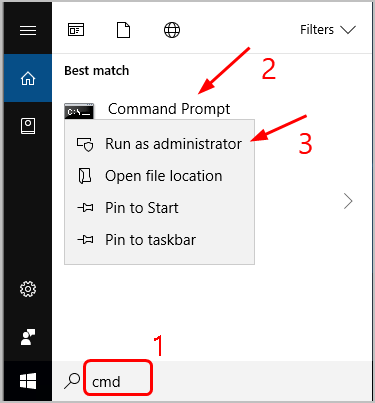Select the Home icon in sidebar
This screenshot has width=375, height=403.
tap(28, 78)
